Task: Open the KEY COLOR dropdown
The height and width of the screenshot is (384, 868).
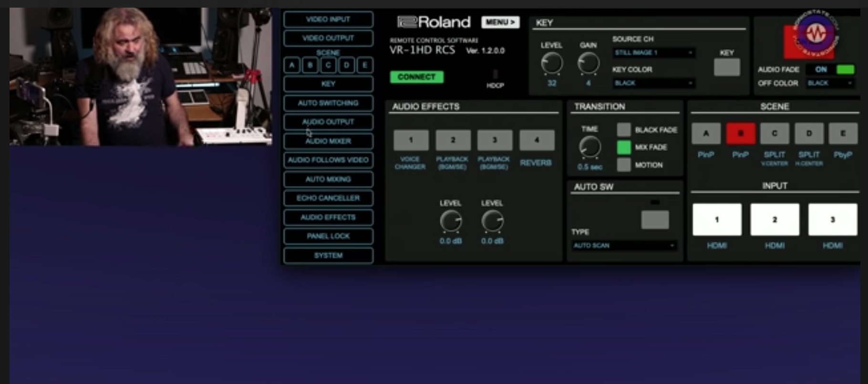Action: (x=653, y=83)
